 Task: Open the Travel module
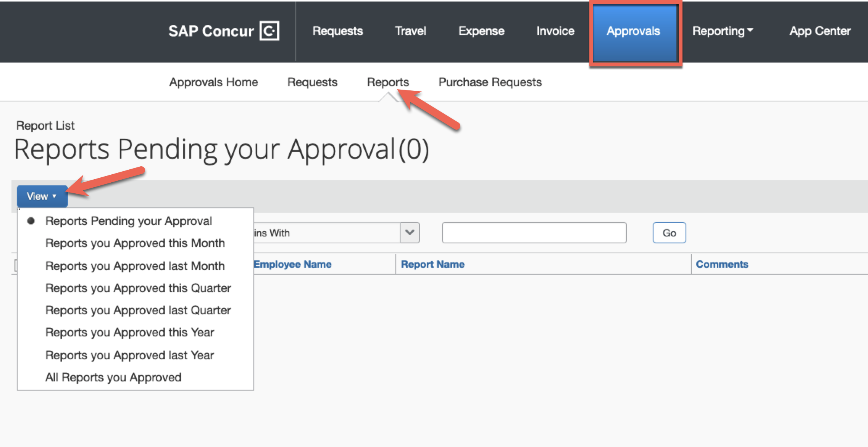click(410, 31)
